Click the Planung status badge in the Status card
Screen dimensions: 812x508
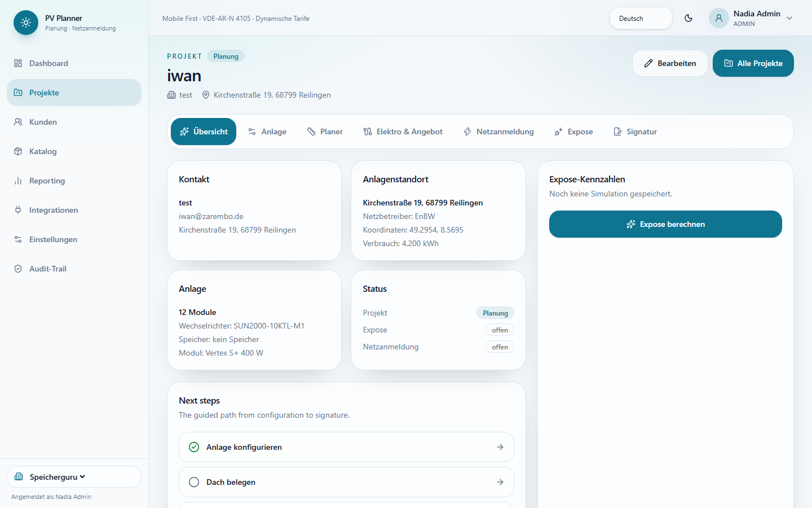point(495,313)
